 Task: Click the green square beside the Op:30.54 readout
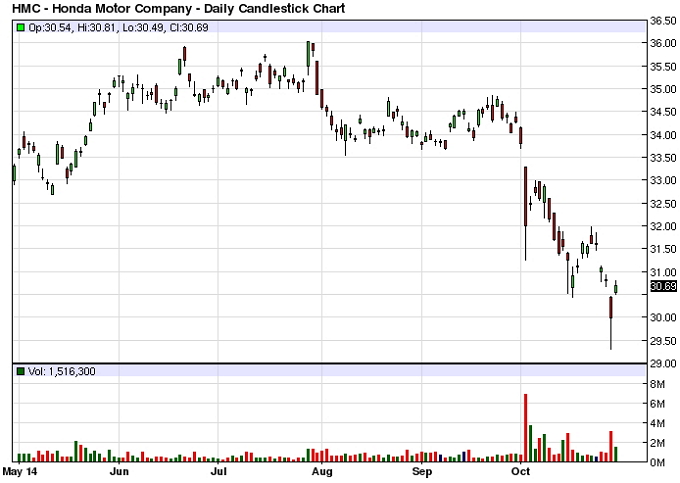coord(20,28)
